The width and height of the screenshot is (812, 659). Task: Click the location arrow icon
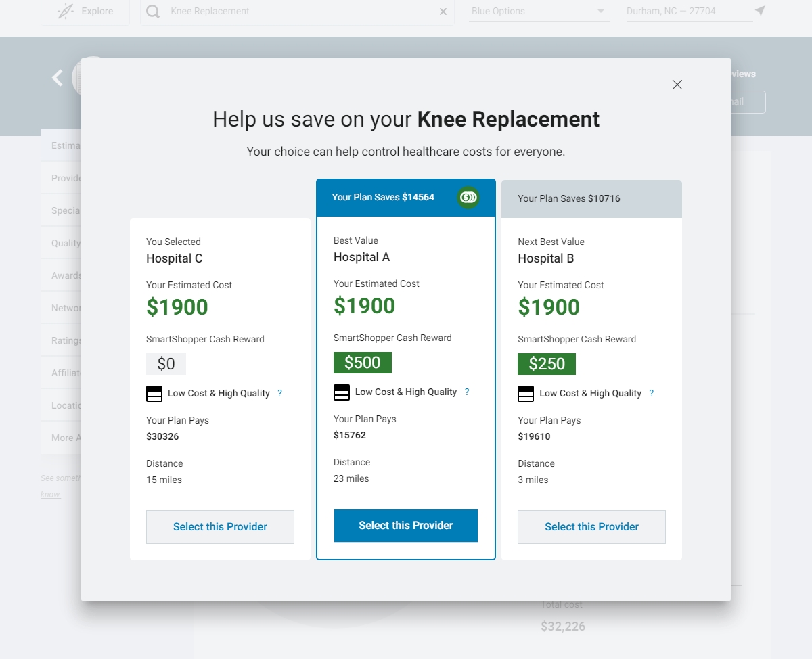(761, 11)
